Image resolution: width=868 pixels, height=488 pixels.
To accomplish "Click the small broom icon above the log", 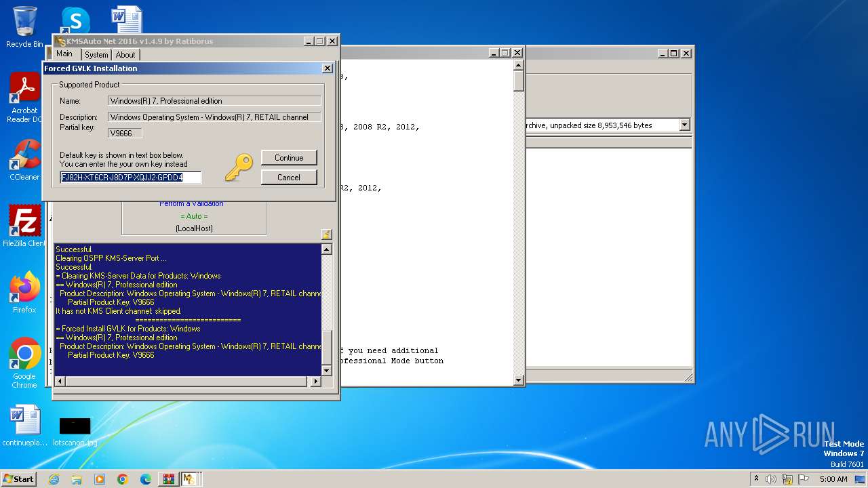I will 326,235.
